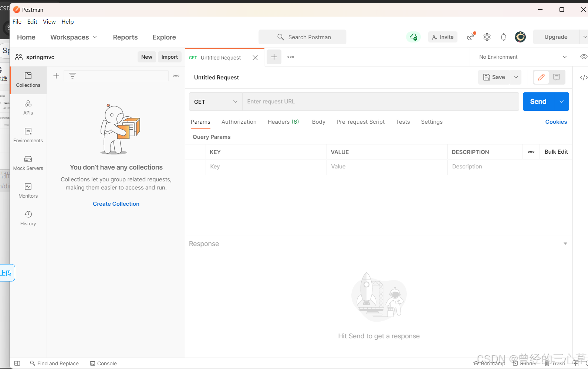588x369 pixels.
Task: Click the Search Postman box
Action: [302, 37]
